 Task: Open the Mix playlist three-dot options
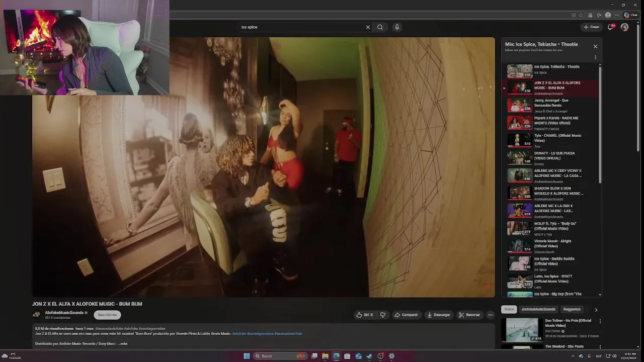pos(595,57)
